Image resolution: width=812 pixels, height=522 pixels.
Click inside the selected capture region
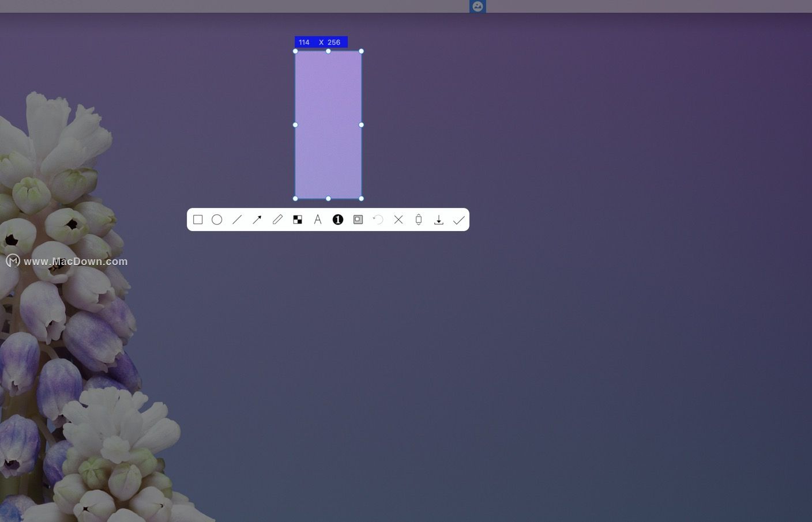(x=328, y=124)
